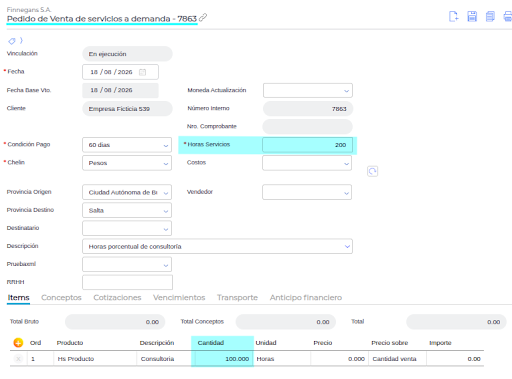Click the Producto column header
Image resolution: width=512 pixels, height=379 pixels.
[70, 343]
